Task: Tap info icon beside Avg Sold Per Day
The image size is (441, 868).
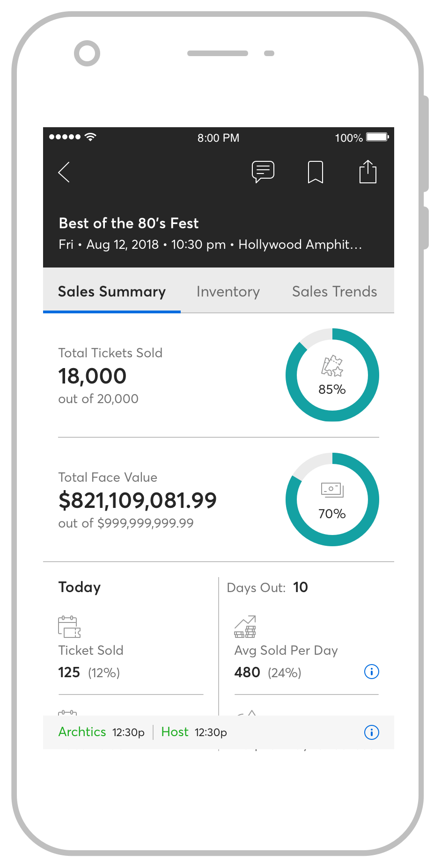Action: [x=372, y=672]
